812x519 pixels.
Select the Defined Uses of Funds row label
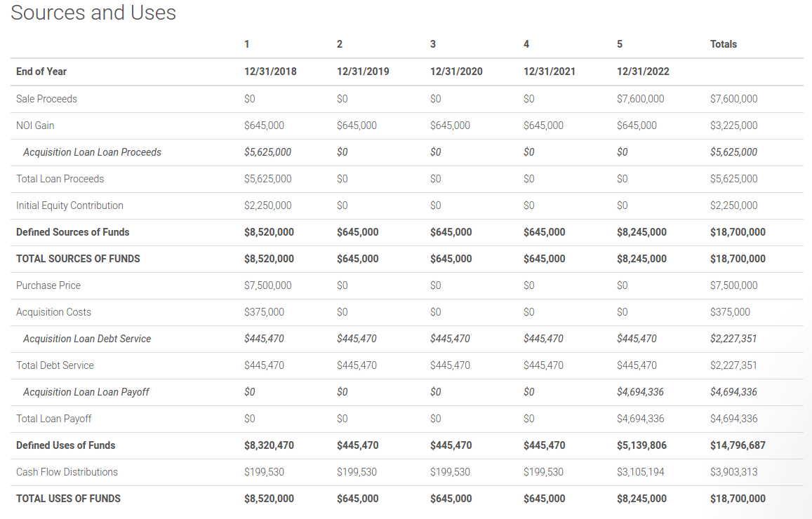65,445
